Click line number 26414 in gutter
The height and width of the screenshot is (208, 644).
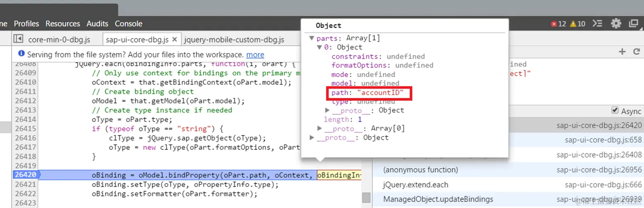pyautogui.click(x=26, y=120)
